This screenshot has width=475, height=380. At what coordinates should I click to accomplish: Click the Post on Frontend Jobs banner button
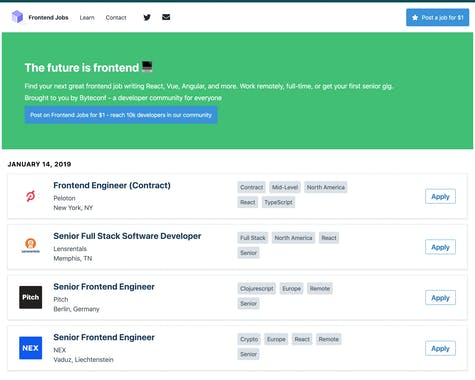coord(121,115)
